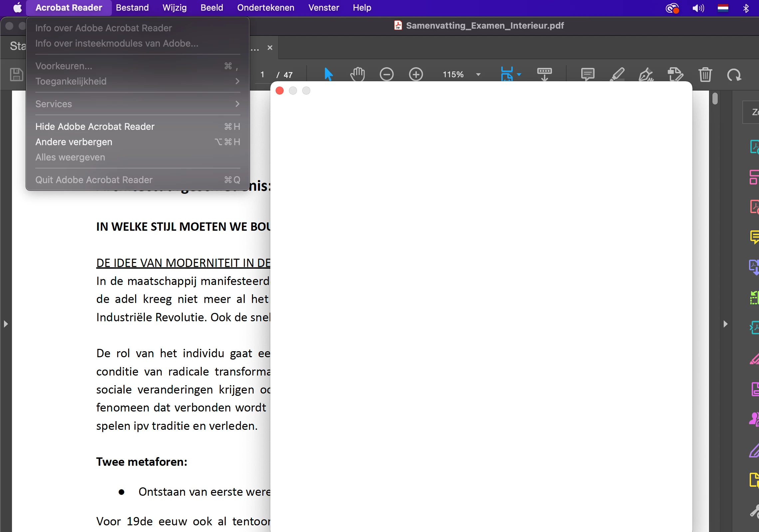Select the highlight text pen tool
The width and height of the screenshot is (759, 532).
[x=617, y=74]
